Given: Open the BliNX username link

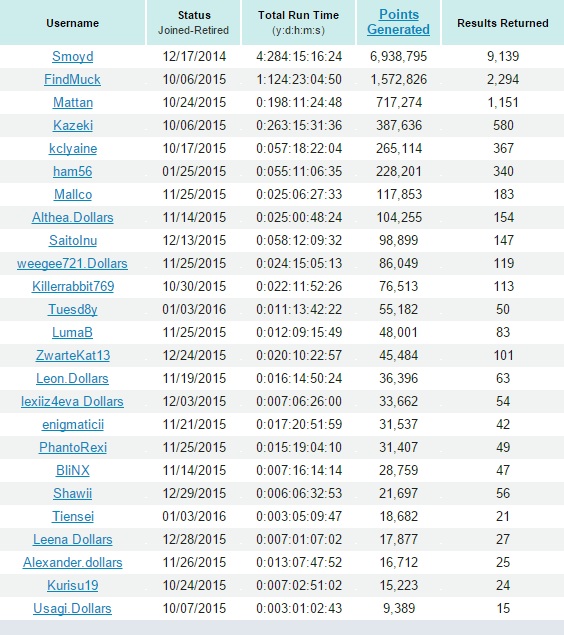Looking at the screenshot, I should click(73, 471).
